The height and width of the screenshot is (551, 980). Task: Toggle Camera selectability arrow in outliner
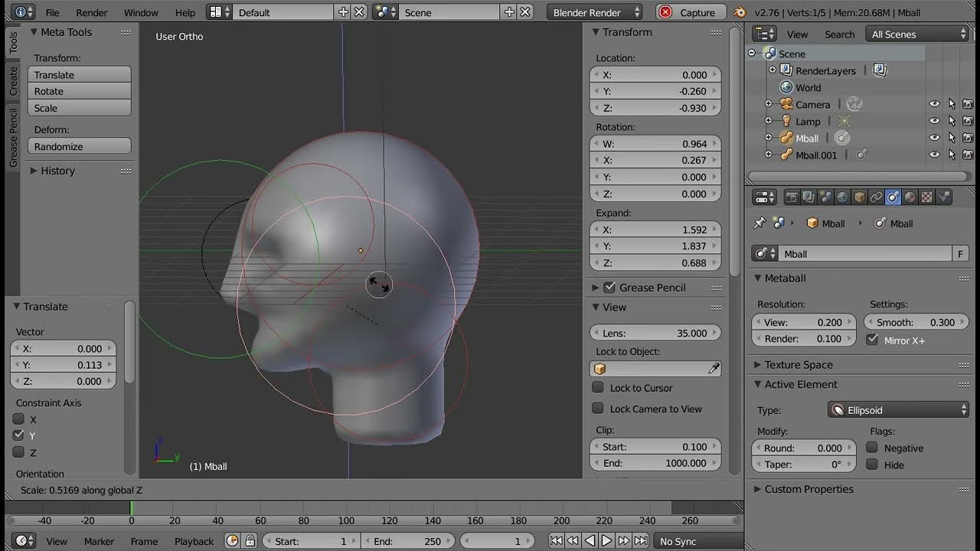[x=952, y=104]
